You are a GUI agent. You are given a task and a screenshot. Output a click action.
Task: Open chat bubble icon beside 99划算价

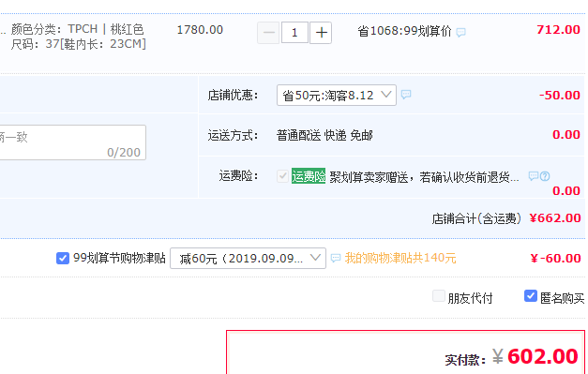(x=460, y=32)
